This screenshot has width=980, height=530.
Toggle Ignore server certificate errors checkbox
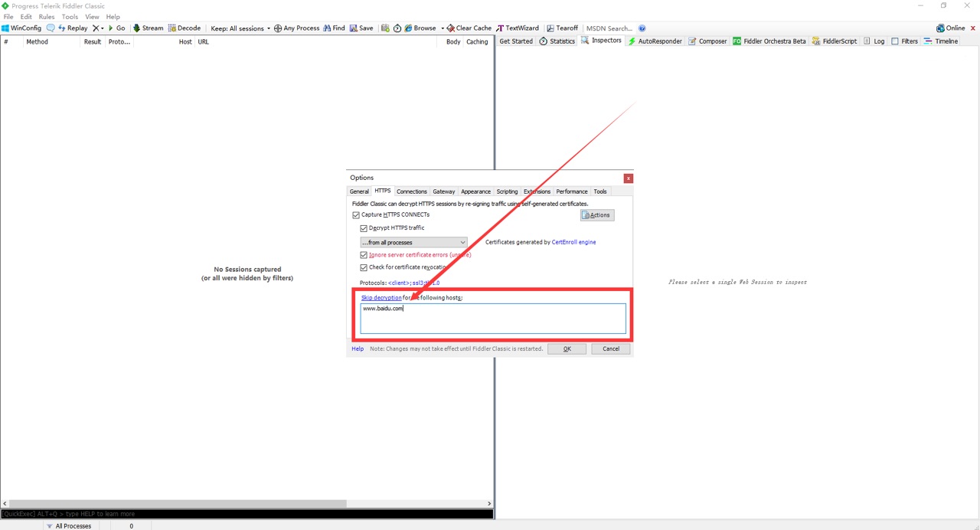[364, 255]
